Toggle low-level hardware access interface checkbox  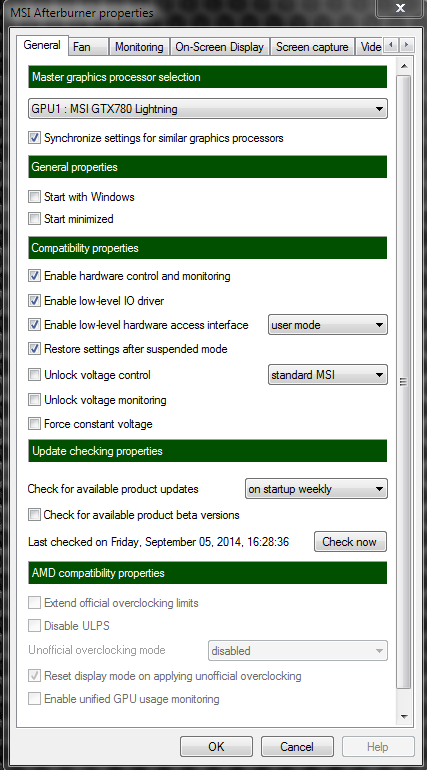(34, 325)
